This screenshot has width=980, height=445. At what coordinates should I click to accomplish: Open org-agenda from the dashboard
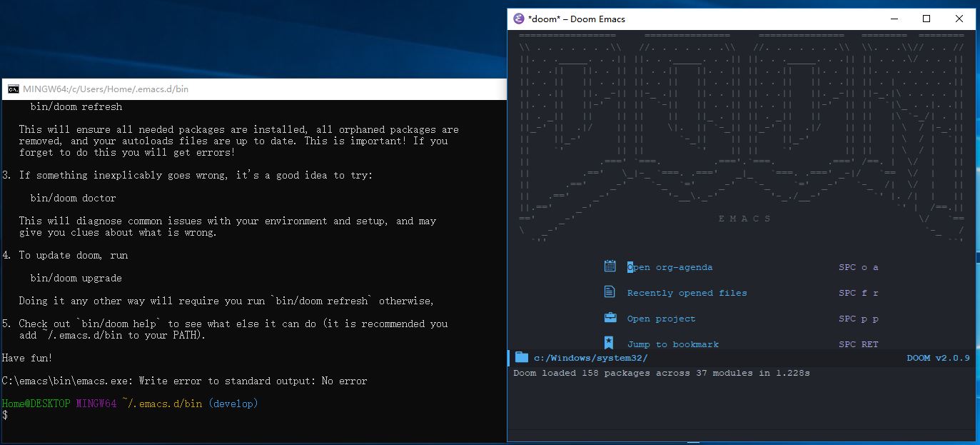point(670,267)
